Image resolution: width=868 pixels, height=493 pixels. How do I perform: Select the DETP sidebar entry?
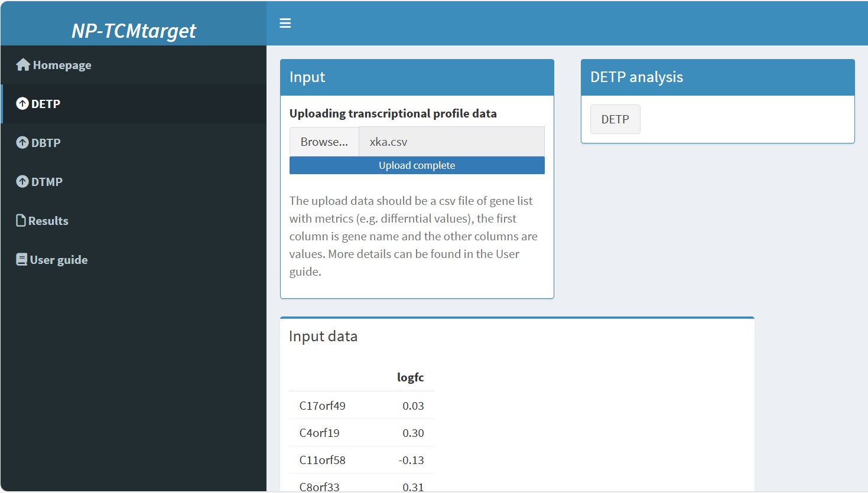134,104
